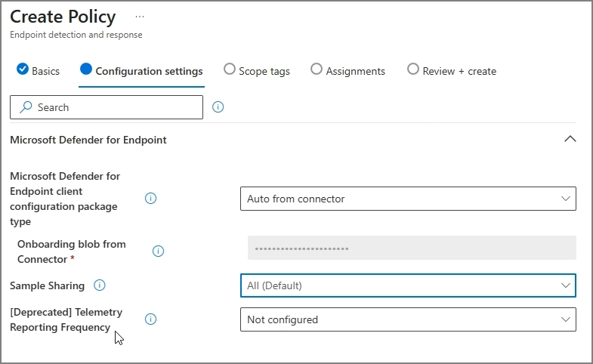This screenshot has height=364, width=593.
Task: Click the Sample Sharing label
Action: (48, 285)
